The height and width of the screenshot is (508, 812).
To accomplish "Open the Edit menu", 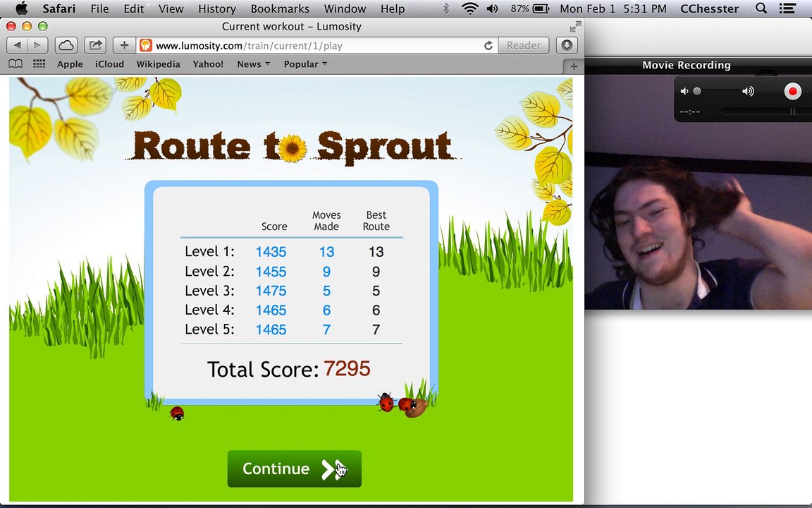I will click(x=134, y=8).
